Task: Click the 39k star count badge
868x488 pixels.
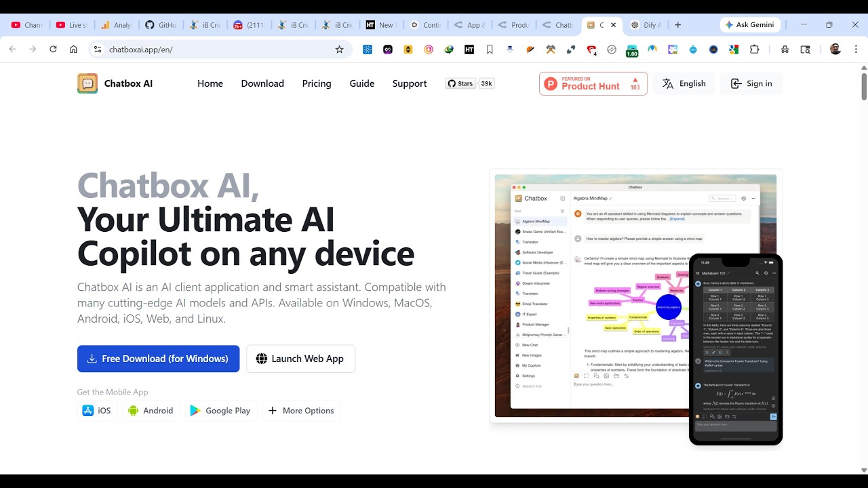Action: tap(486, 83)
